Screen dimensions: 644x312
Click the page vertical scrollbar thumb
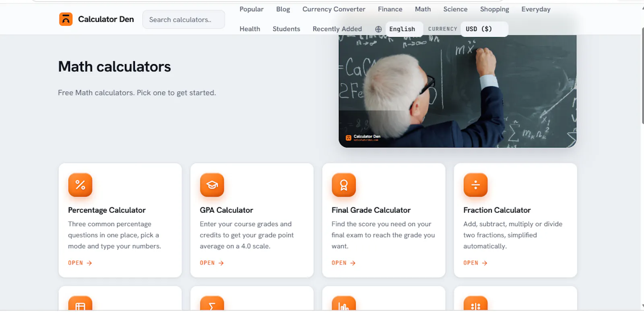[x=642, y=76]
